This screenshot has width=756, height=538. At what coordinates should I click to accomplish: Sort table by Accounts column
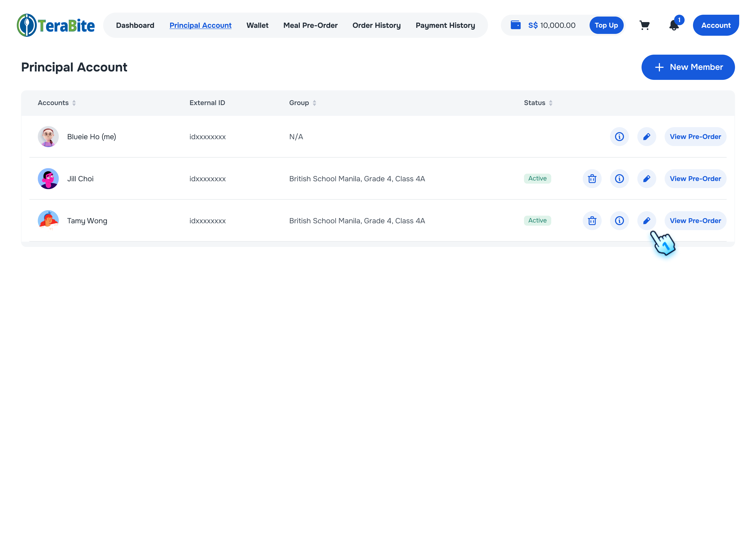pos(74,103)
